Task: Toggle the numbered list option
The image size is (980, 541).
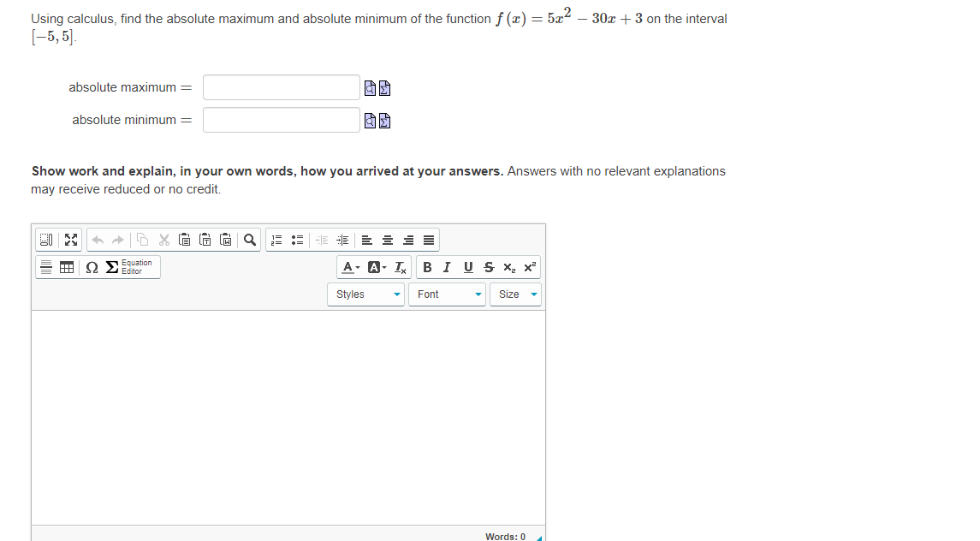Action: tap(276, 241)
